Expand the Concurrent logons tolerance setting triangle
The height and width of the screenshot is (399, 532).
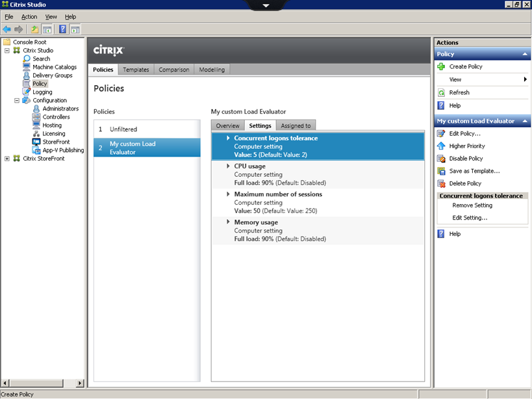pos(229,138)
